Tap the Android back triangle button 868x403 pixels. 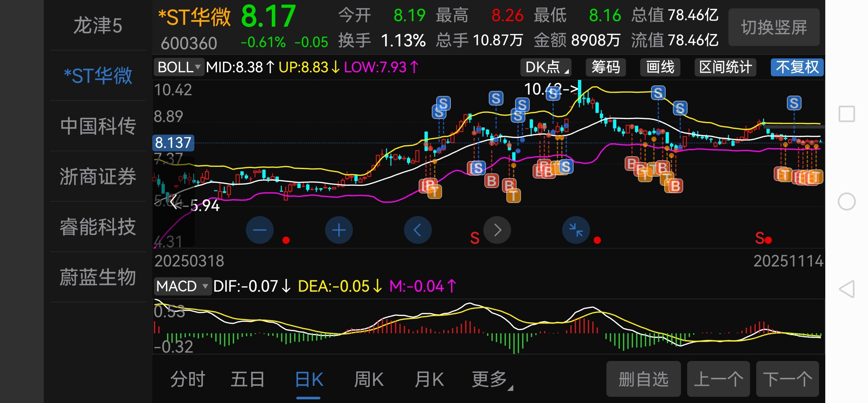click(846, 289)
